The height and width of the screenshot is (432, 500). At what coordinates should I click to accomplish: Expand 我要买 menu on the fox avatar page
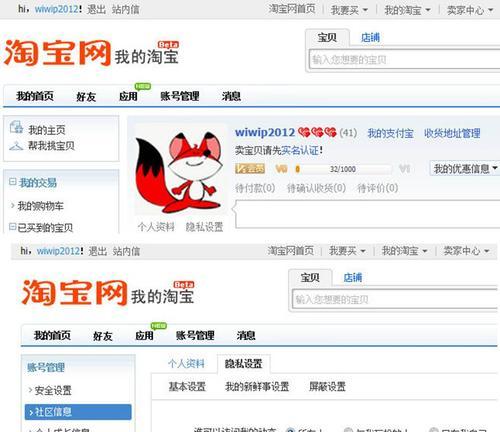[349, 10]
